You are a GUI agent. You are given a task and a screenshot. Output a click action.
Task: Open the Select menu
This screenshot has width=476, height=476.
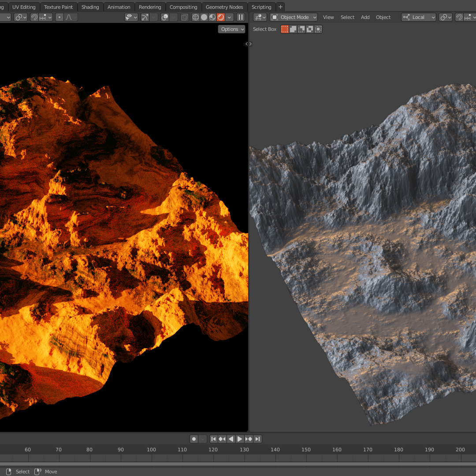point(347,17)
